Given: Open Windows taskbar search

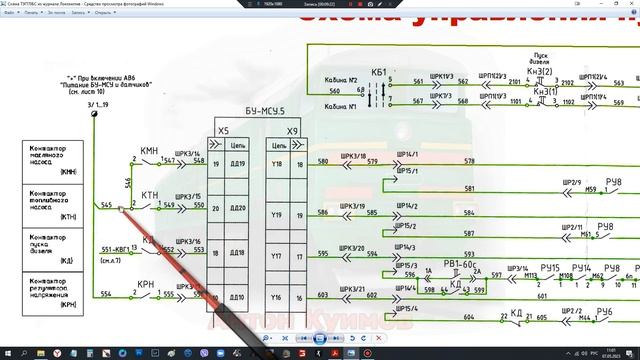Looking at the screenshot, I should pos(24,353).
